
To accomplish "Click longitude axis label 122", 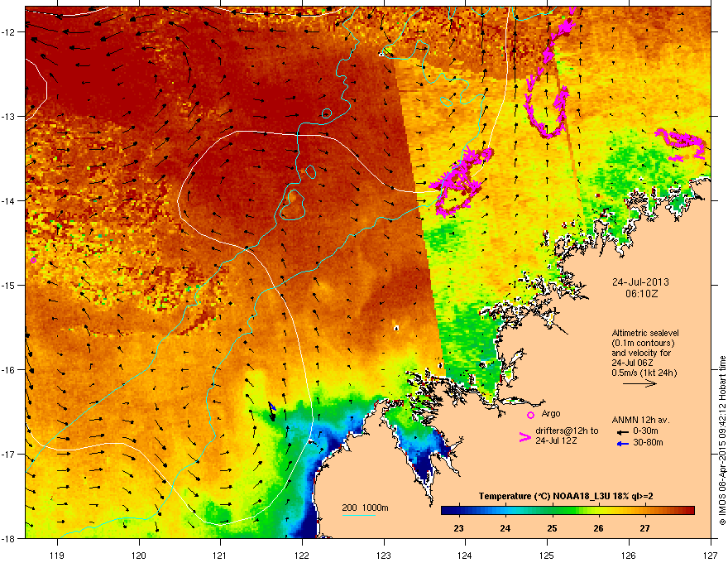I will point(302,555).
